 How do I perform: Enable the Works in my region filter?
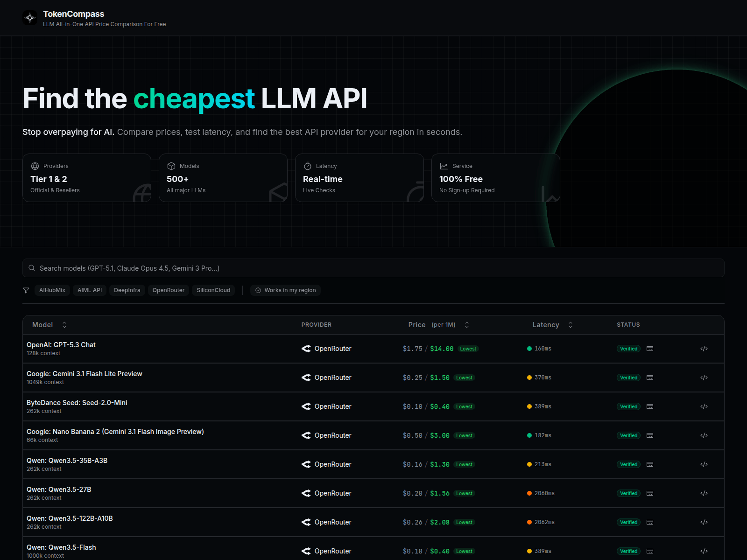[285, 290]
